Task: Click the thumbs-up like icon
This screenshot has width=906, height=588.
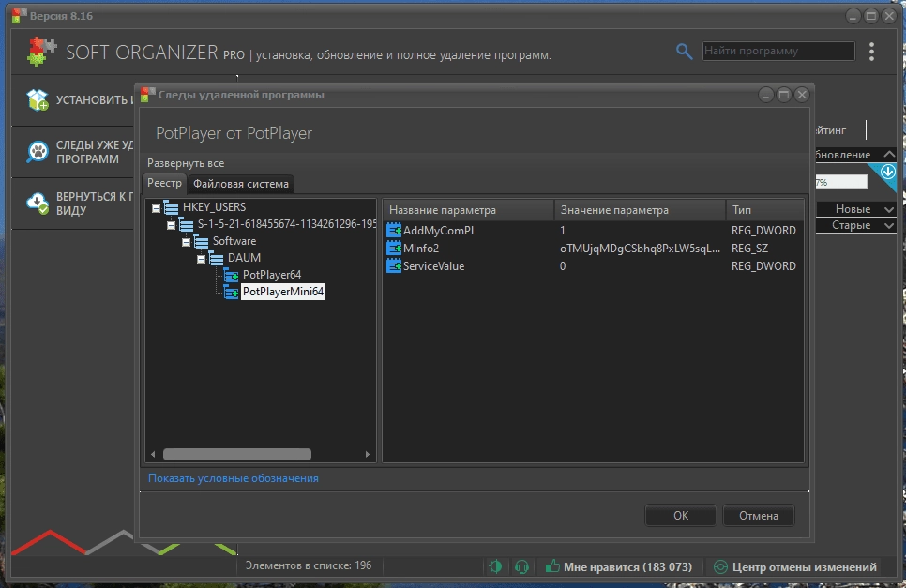Action: tap(552, 566)
